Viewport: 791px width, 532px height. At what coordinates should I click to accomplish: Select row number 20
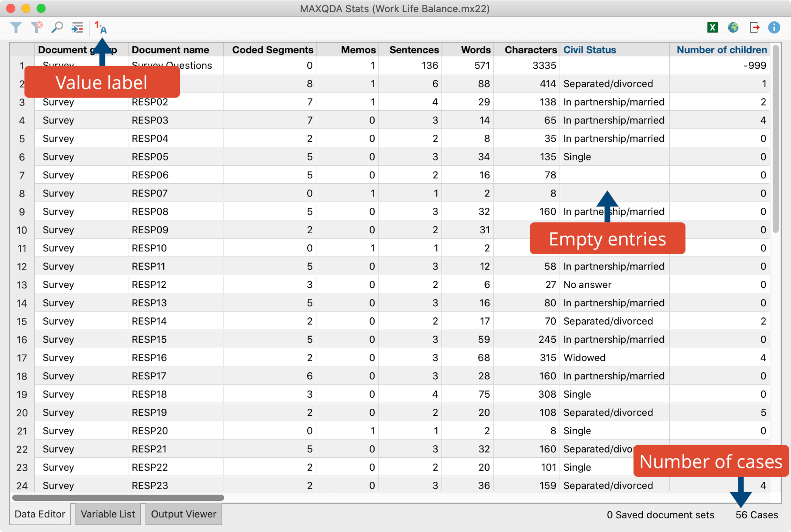(22, 413)
